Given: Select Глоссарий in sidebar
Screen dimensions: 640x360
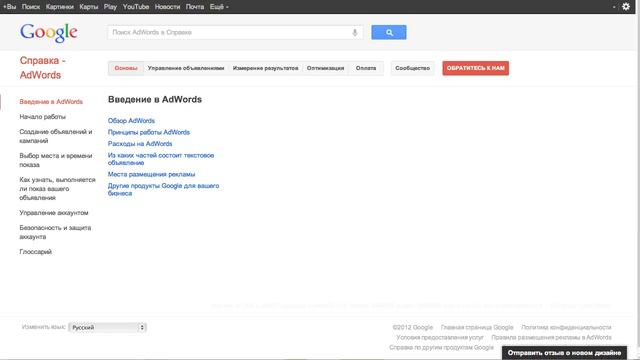Looking at the screenshot, I should (36, 252).
